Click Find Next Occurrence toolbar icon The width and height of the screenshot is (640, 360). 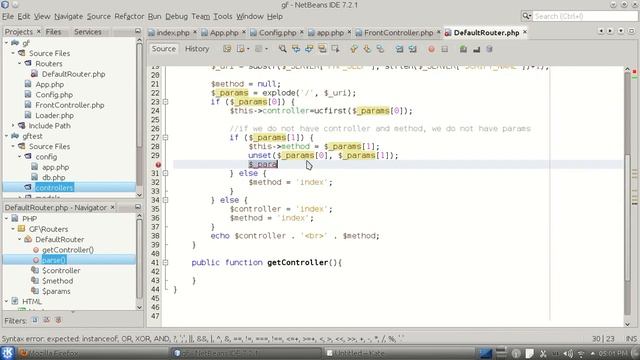coord(309,49)
